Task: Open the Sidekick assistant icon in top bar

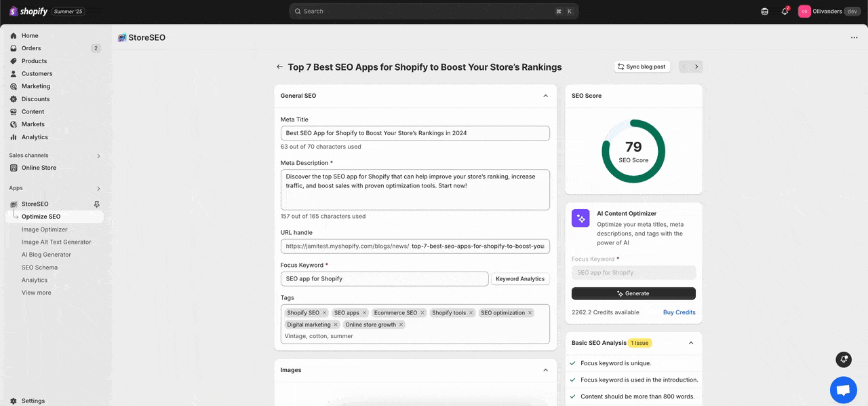Action: 765,11
